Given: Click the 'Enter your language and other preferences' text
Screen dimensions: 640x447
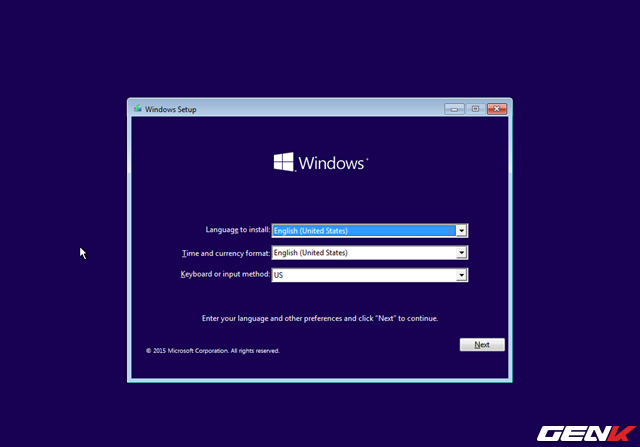Looking at the screenshot, I should 320,318.
